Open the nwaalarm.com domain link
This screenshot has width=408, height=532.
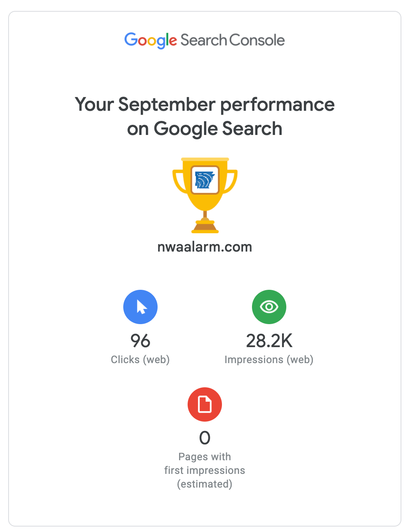pyautogui.click(x=204, y=247)
